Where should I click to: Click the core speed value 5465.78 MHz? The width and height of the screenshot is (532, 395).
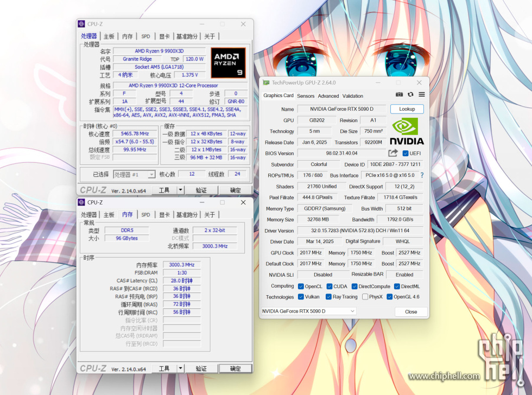pyautogui.click(x=135, y=133)
